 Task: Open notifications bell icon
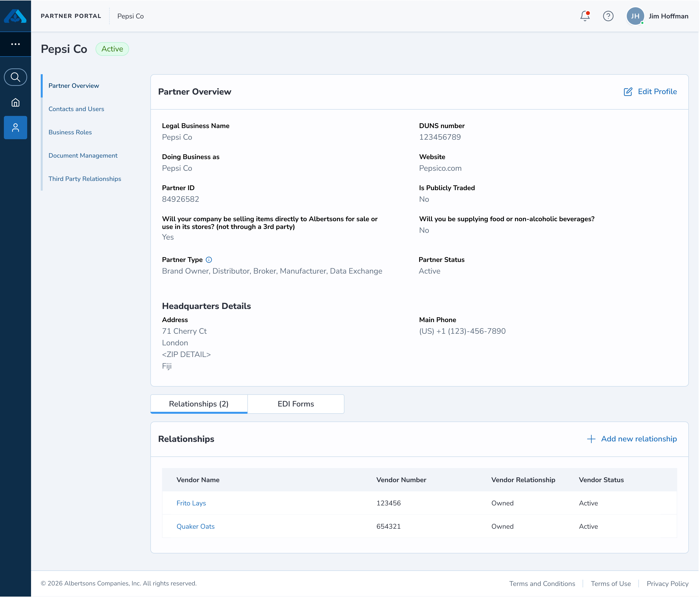click(585, 16)
